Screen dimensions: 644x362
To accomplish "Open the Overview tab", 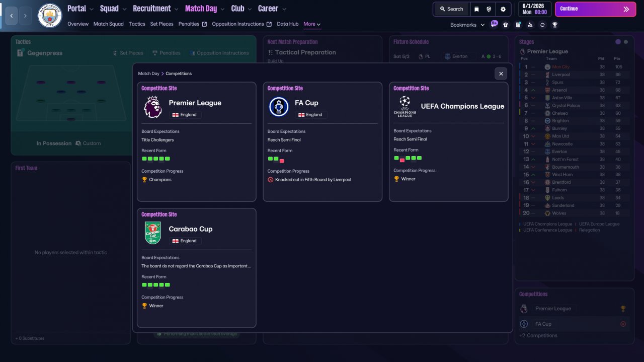I will (x=78, y=24).
